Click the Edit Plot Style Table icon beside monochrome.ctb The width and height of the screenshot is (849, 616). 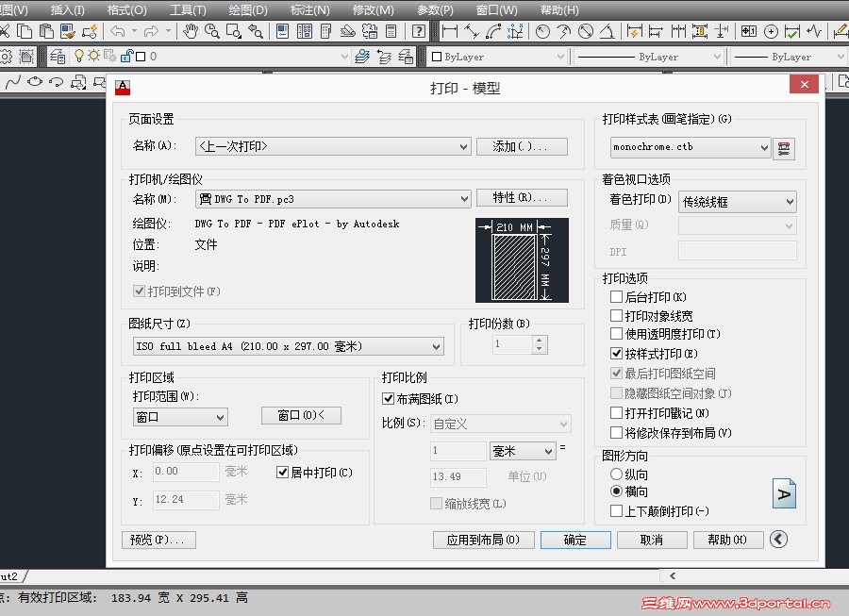784,148
